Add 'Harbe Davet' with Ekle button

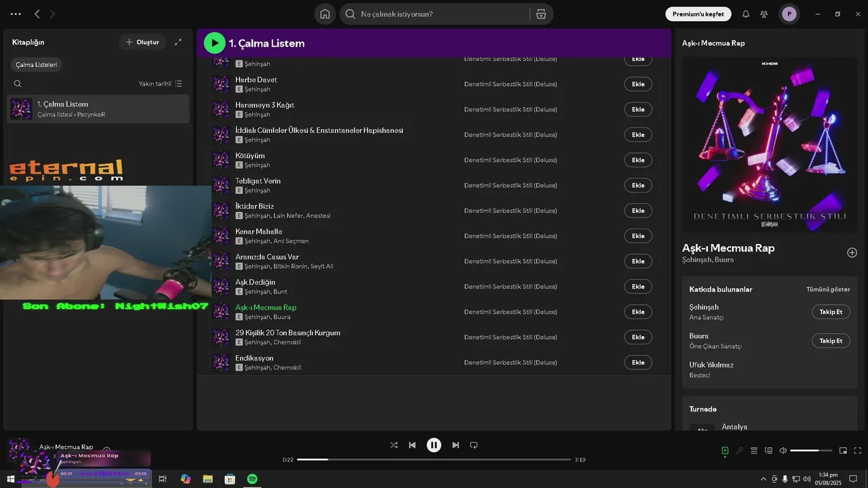(x=638, y=84)
